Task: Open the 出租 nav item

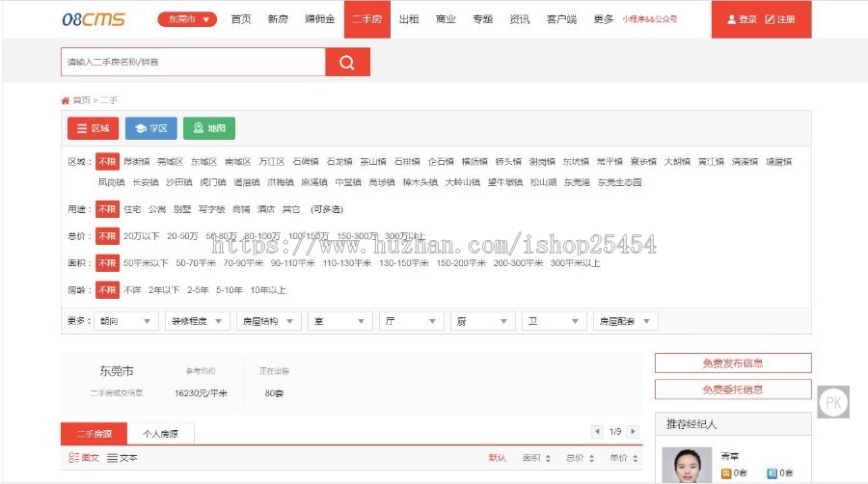Action: (x=409, y=19)
